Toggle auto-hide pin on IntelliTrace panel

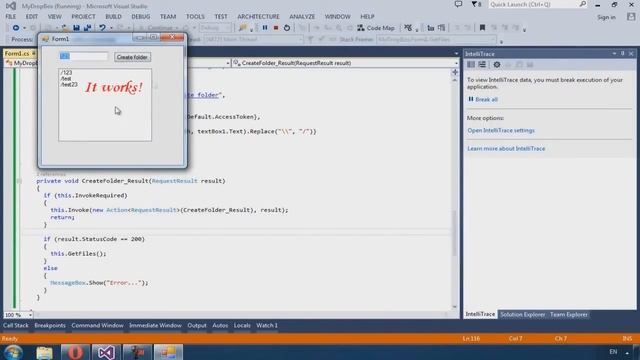[622, 53]
